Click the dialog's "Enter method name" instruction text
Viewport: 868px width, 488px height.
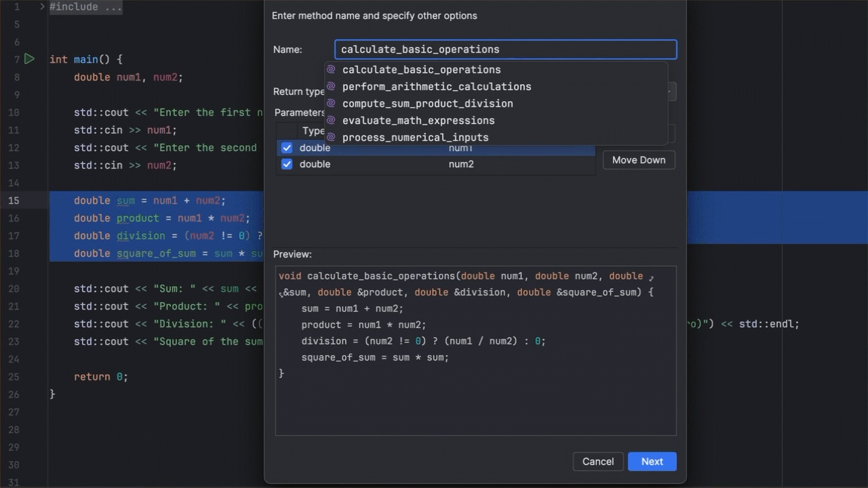[374, 16]
